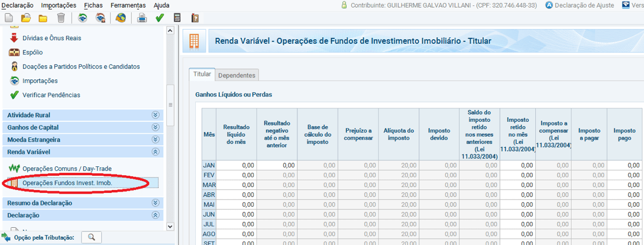
Task: Click the Importações sidebar icon
Action: [x=14, y=80]
